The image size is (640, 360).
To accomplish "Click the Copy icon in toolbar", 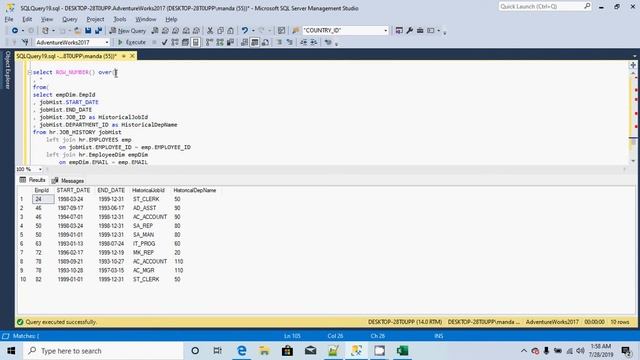I will click(220, 31).
